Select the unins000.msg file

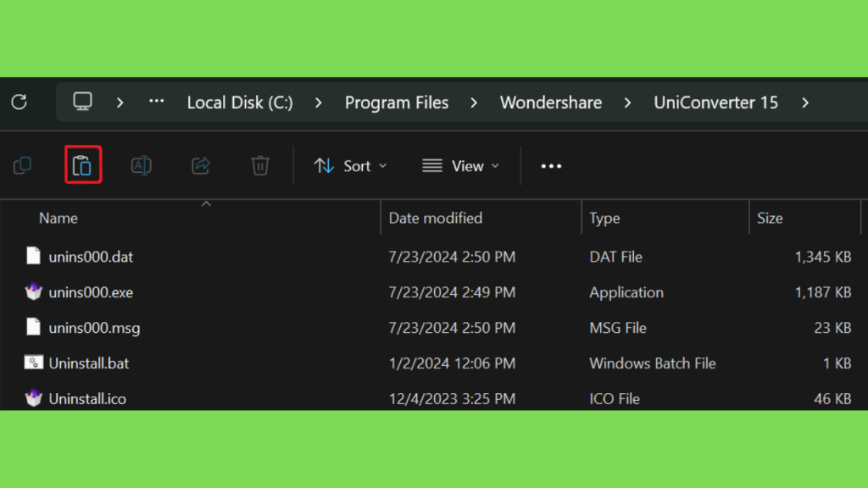tap(94, 328)
